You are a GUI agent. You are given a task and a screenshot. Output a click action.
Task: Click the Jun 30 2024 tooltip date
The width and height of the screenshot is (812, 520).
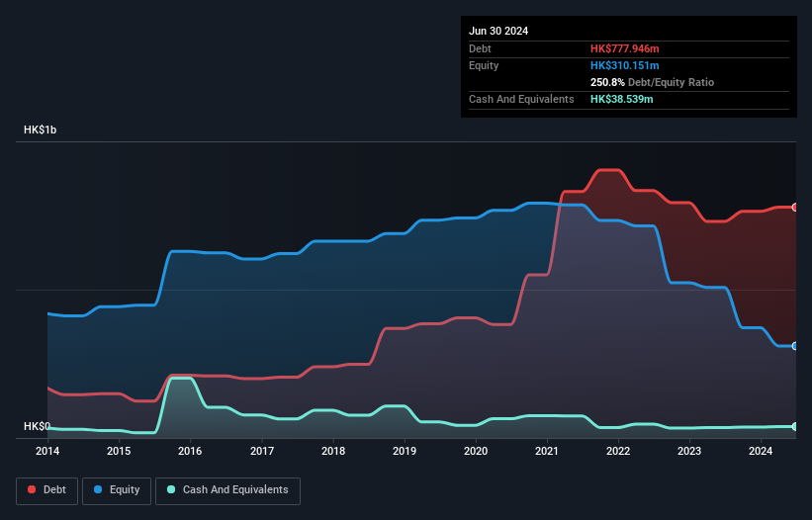tap(498, 31)
